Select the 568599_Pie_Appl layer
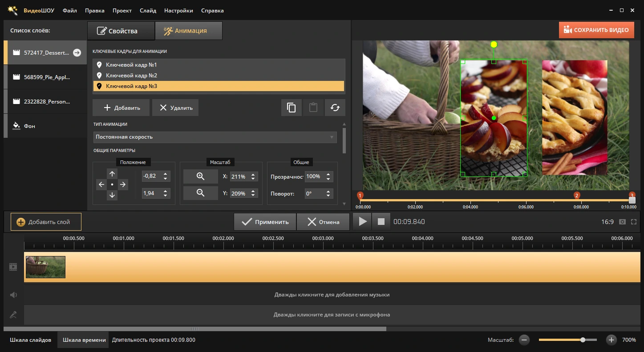 tap(45, 77)
